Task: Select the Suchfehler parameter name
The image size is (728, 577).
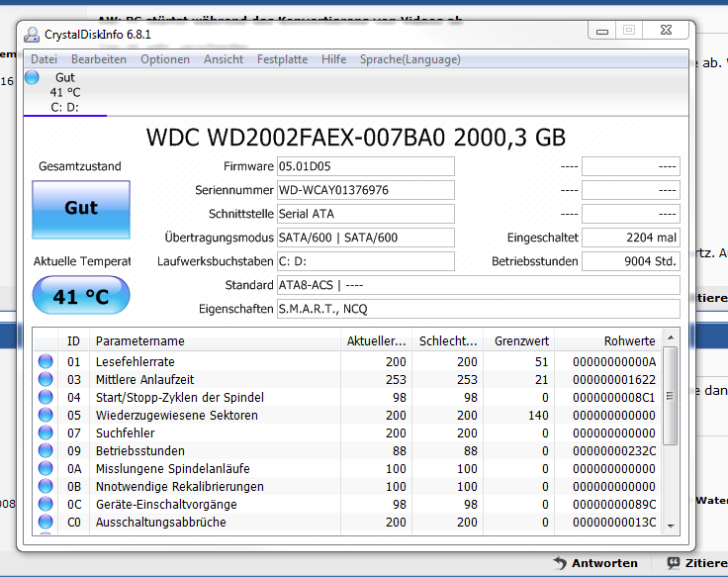Action: coord(126,433)
